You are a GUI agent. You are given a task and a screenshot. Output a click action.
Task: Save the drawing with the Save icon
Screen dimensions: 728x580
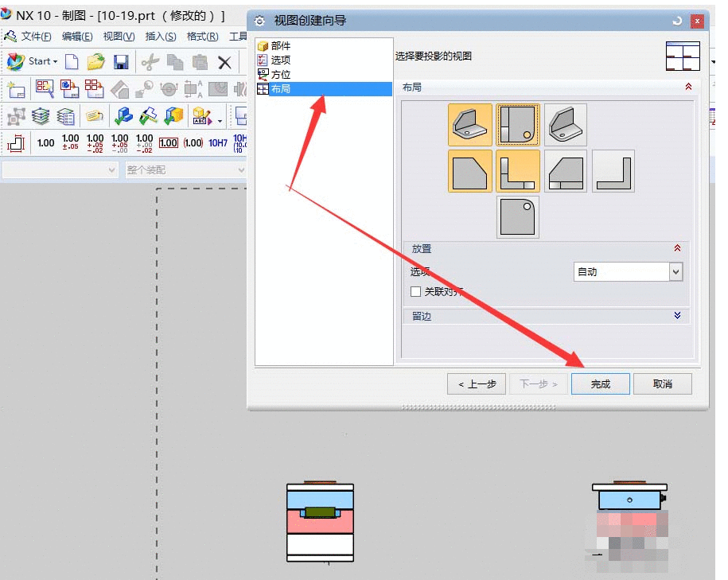pos(120,61)
